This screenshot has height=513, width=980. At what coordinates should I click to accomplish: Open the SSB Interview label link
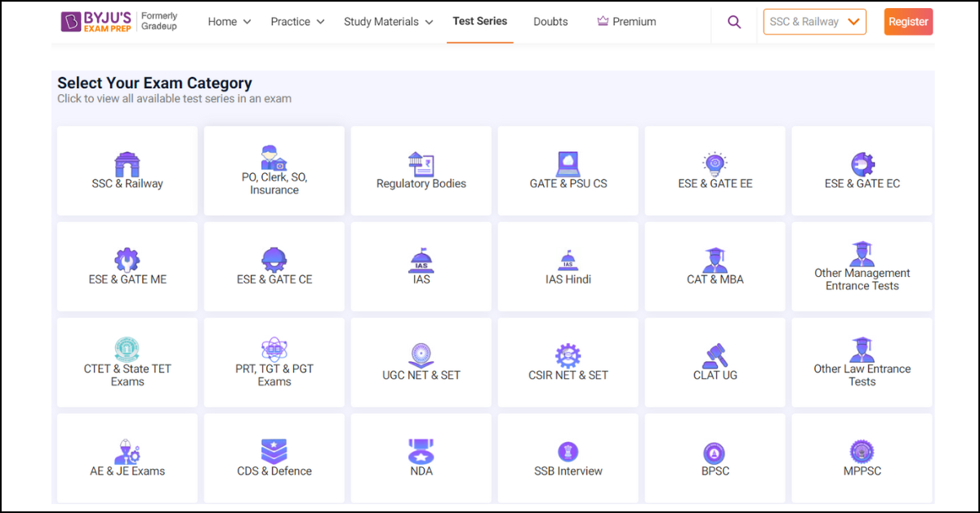(568, 471)
